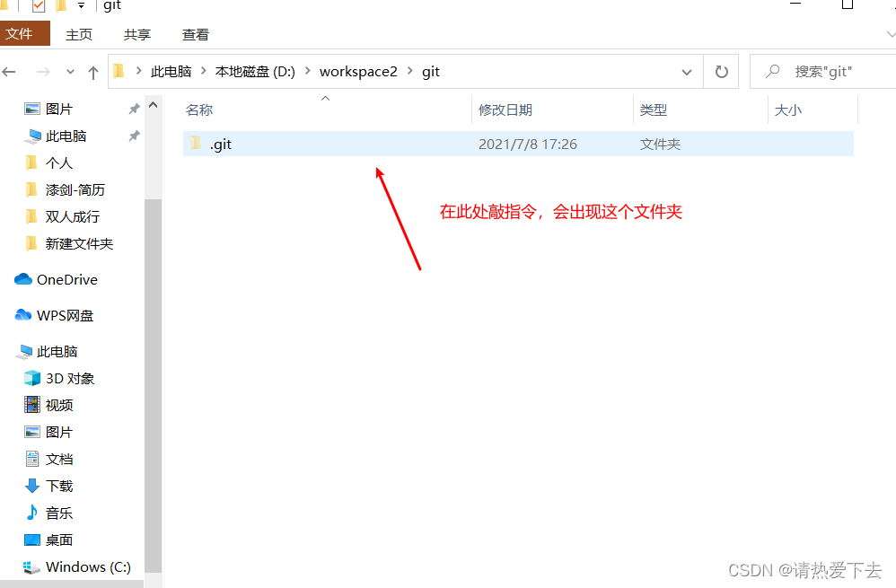
Task: Go up one folder level
Action: pyautogui.click(x=93, y=72)
